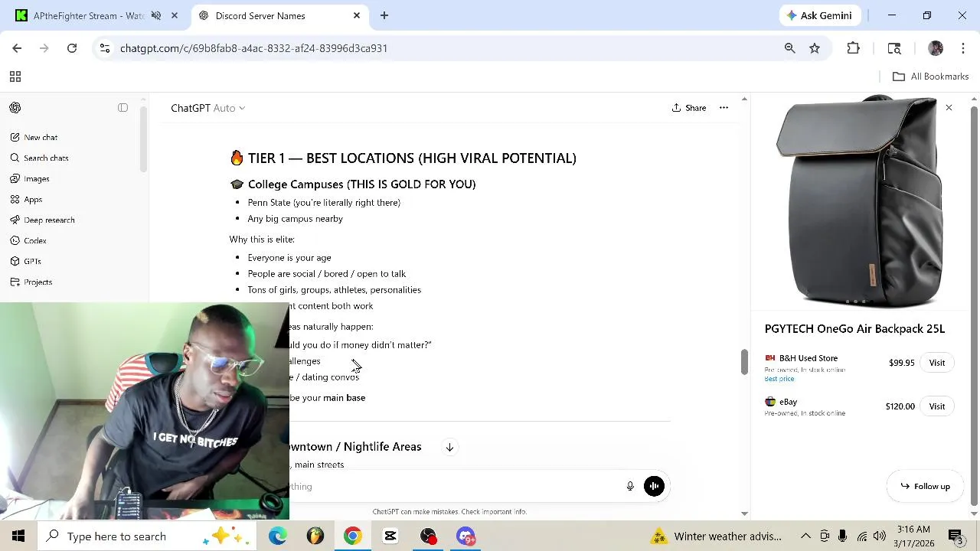Open the taskbar network Wi-Fi icon
This screenshot has height=551, width=980.
[861, 536]
